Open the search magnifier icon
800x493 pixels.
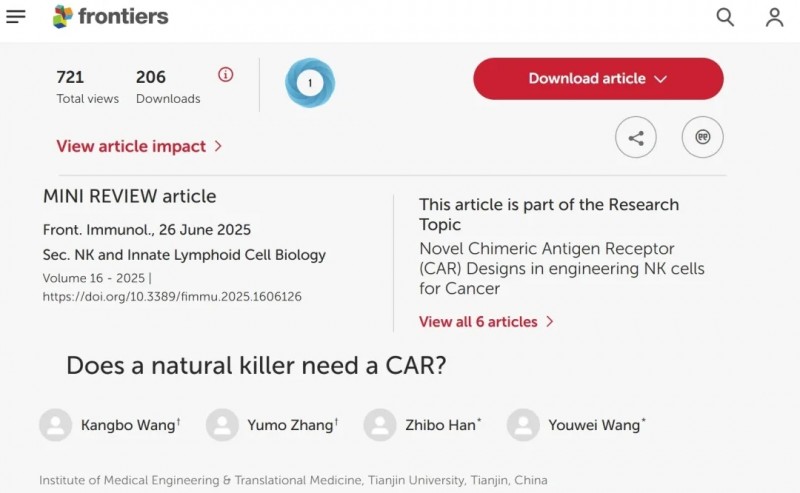click(x=725, y=17)
